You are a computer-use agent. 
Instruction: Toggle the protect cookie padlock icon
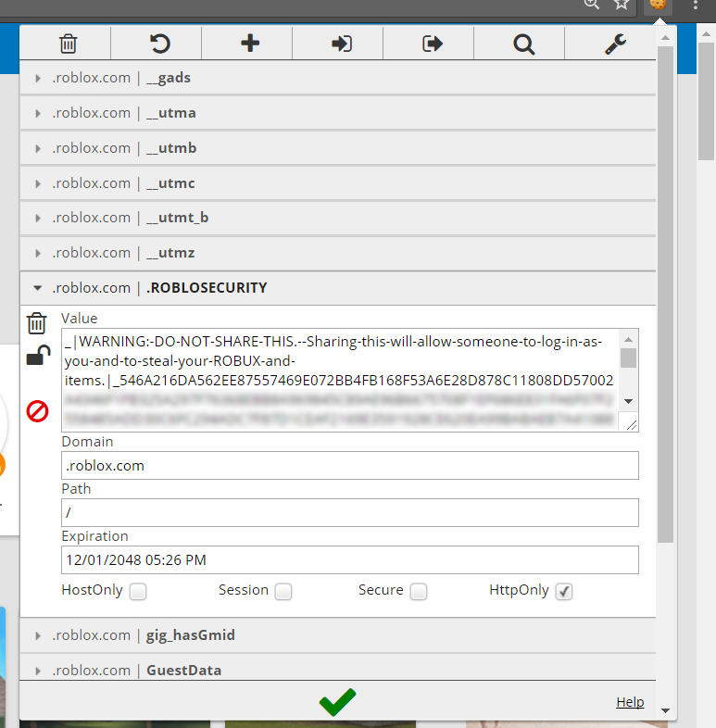(x=38, y=355)
